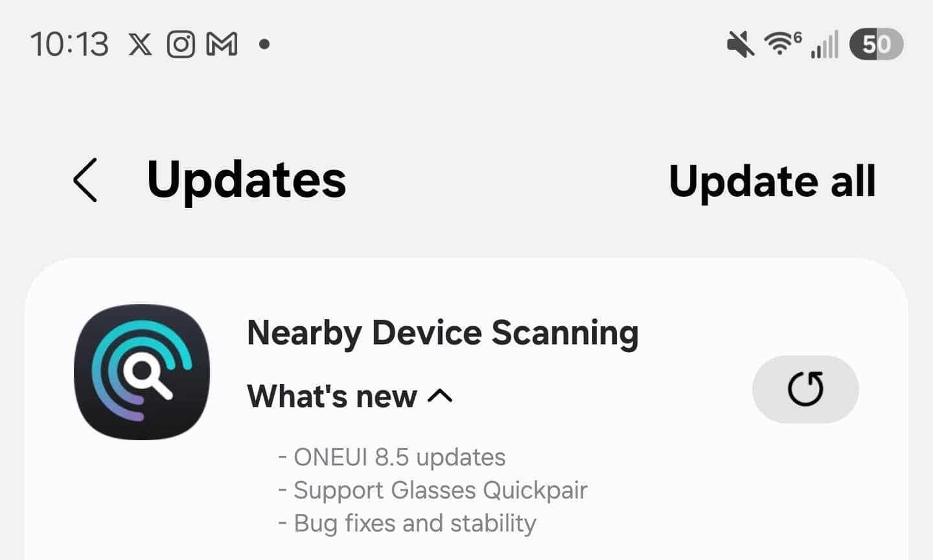The height and width of the screenshot is (560, 933).
Task: Tap the battery 50 indicator
Action: [x=876, y=44]
